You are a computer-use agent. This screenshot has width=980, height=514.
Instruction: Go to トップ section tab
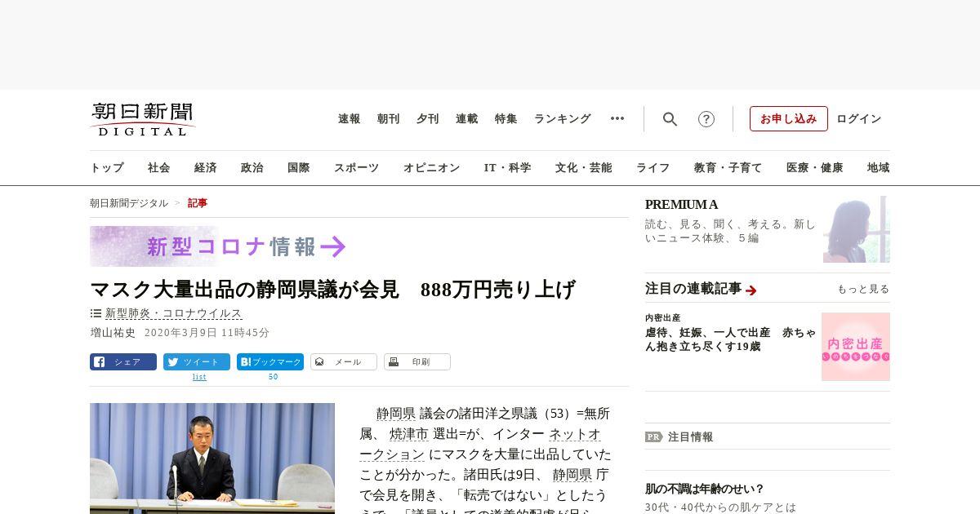point(107,168)
